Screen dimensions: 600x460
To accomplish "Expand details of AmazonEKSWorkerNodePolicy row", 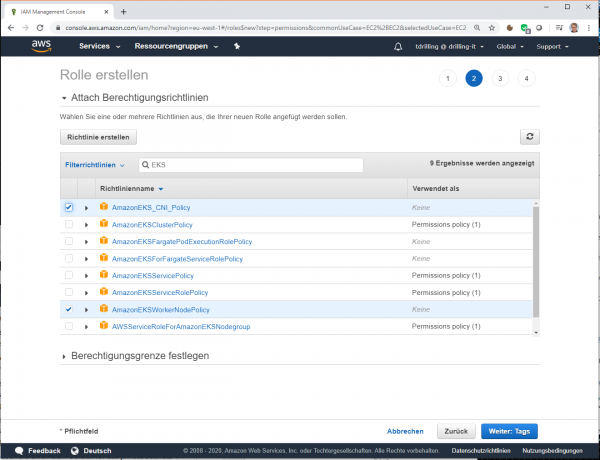I will (x=86, y=310).
